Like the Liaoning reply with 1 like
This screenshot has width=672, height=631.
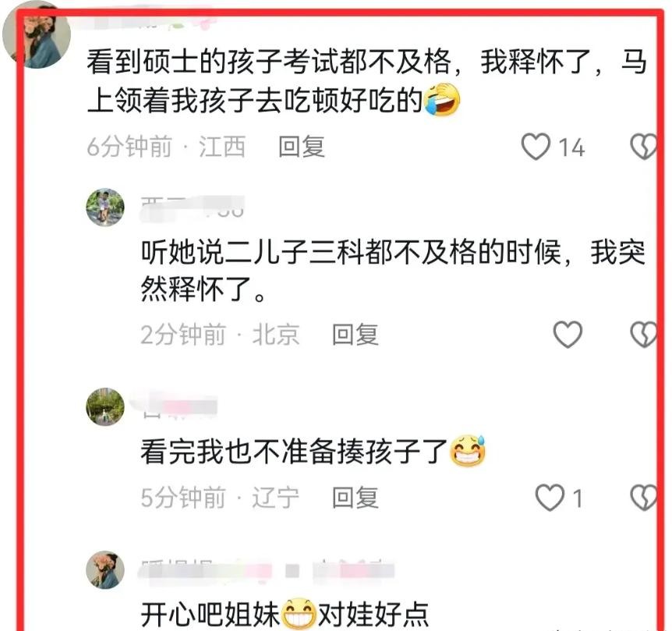click(550, 498)
